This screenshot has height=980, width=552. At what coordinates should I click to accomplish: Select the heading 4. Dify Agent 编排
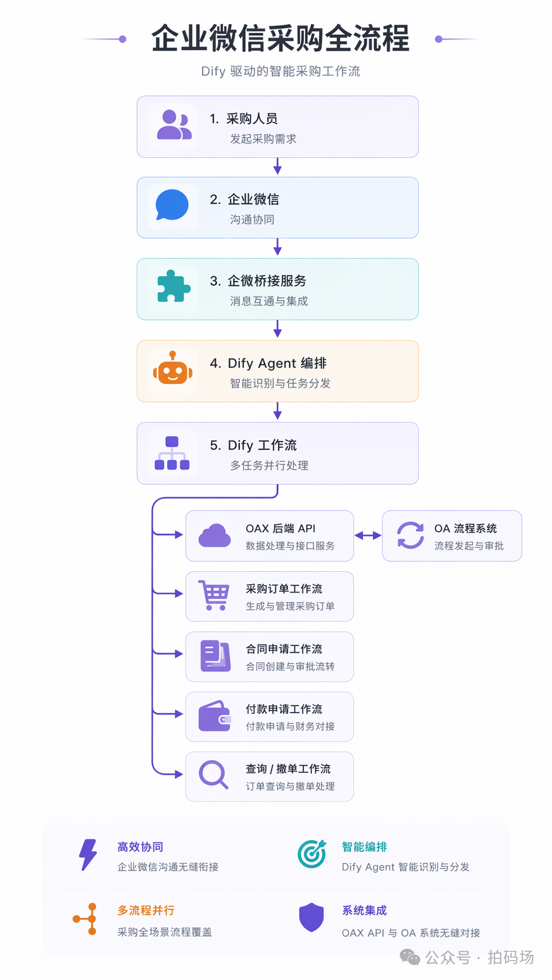268,363
